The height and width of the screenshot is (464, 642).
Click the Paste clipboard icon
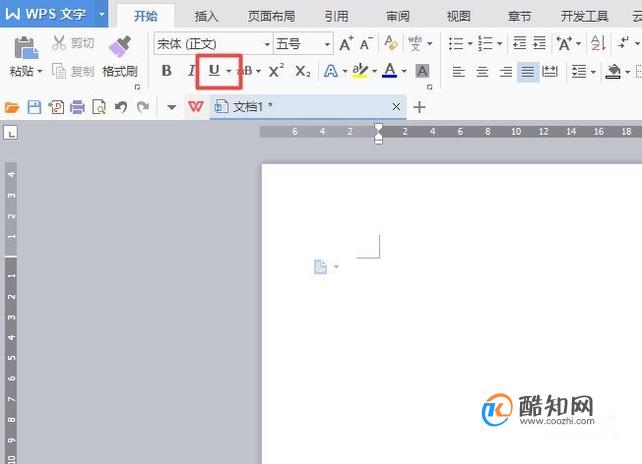pyautogui.click(x=26, y=48)
